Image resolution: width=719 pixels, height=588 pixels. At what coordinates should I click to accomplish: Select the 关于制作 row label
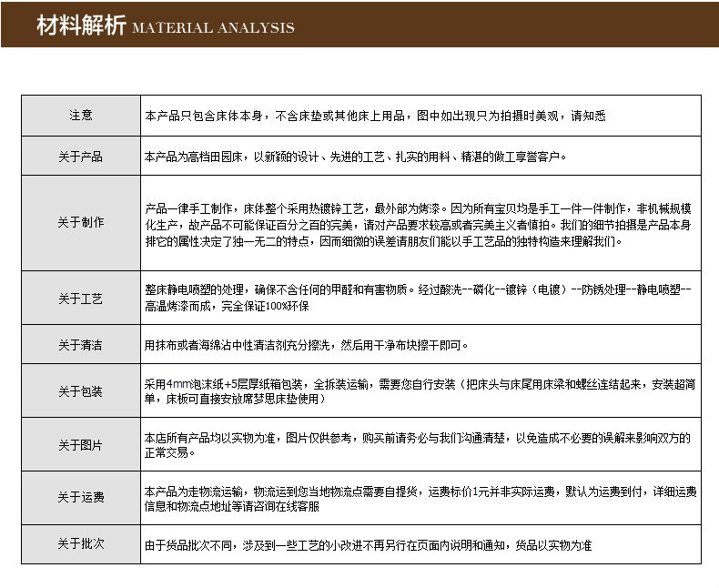[81, 222]
